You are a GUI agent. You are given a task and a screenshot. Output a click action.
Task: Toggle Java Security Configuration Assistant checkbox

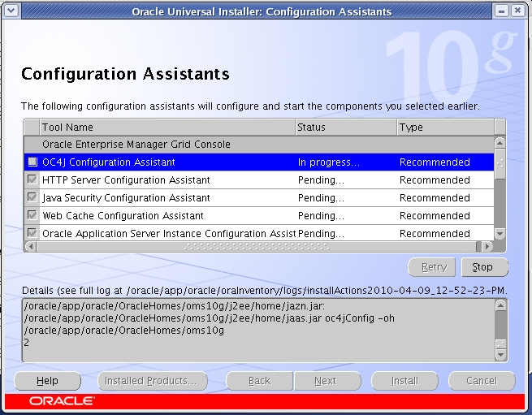[x=32, y=197]
